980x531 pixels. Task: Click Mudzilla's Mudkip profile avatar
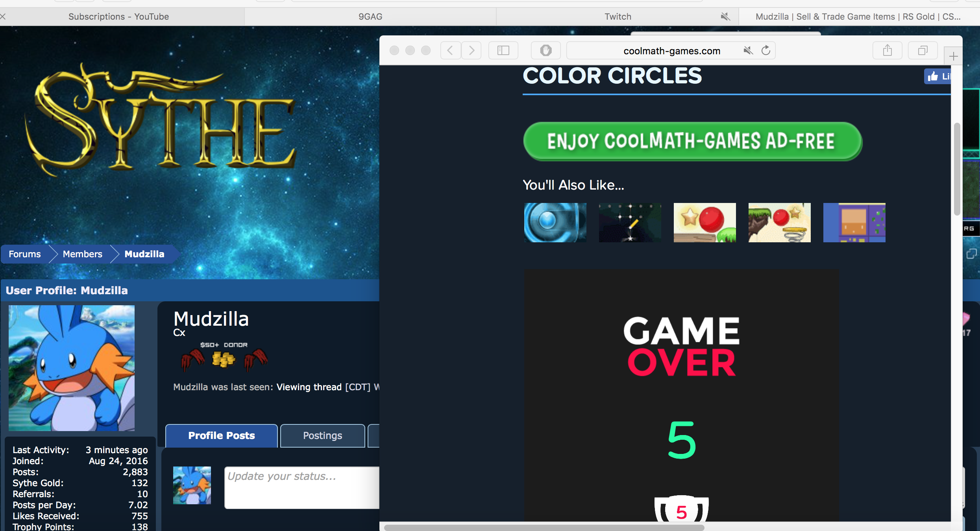[72, 368]
